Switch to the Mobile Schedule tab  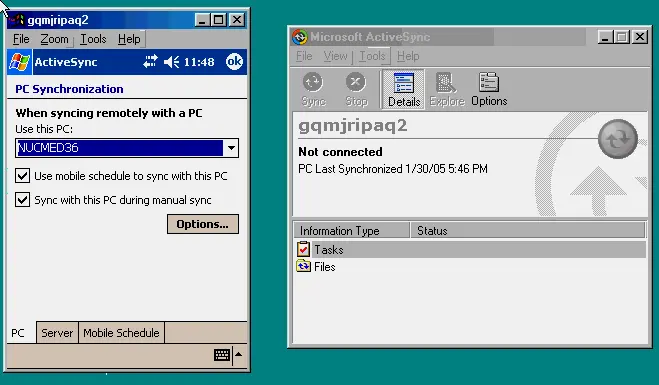click(x=121, y=333)
